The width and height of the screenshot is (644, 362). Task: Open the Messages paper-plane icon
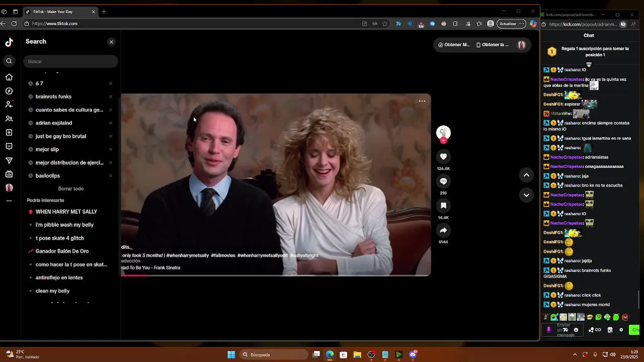9,160
